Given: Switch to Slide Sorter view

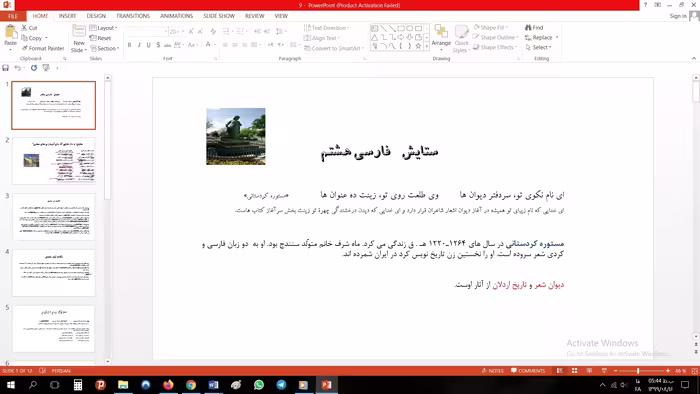Looking at the screenshot, I should (x=575, y=371).
